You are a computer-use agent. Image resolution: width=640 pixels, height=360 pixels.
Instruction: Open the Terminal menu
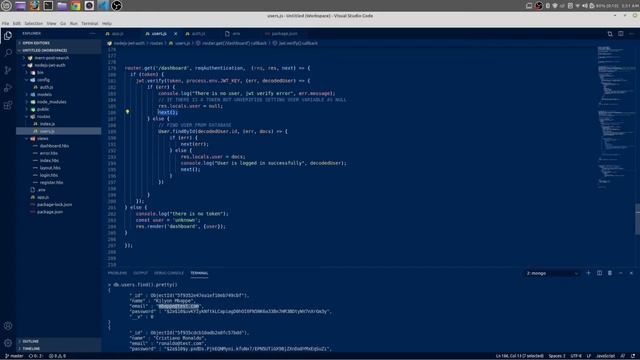[x=89, y=24]
